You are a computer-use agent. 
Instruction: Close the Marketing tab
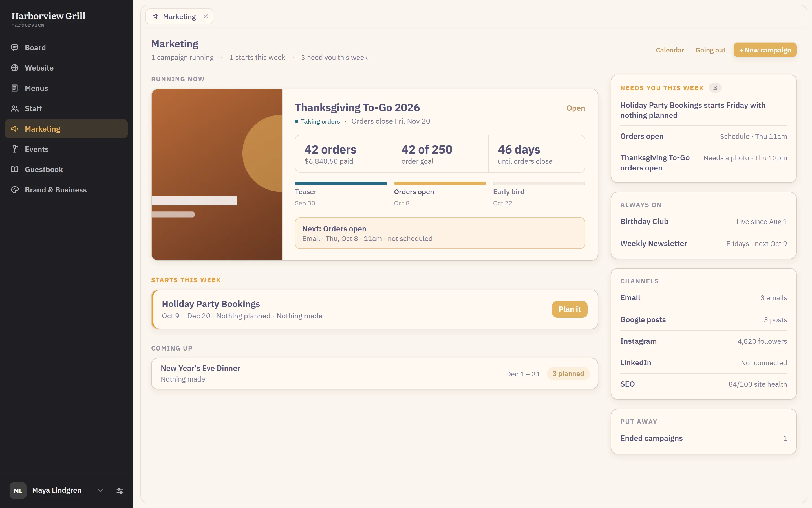point(206,16)
